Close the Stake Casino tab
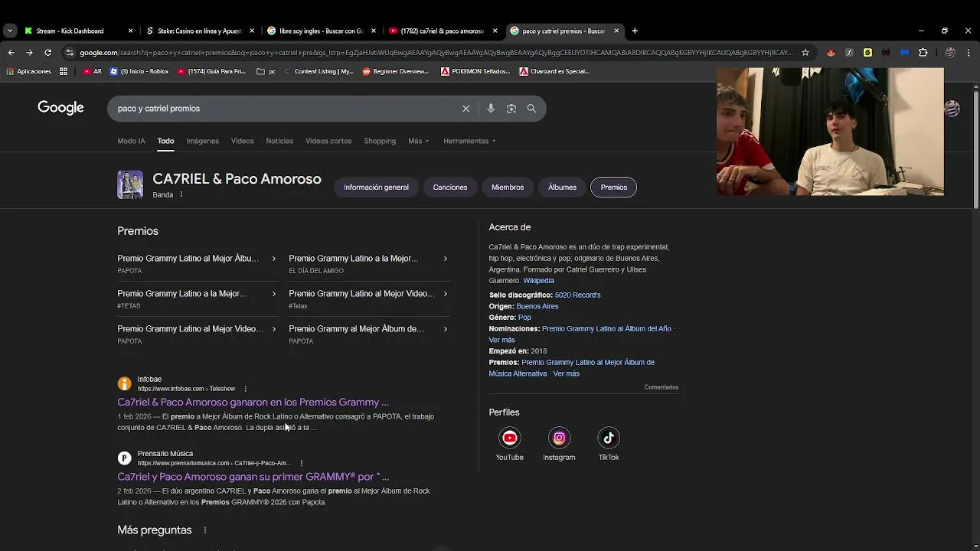Screen dimensions: 980x551 (252, 31)
